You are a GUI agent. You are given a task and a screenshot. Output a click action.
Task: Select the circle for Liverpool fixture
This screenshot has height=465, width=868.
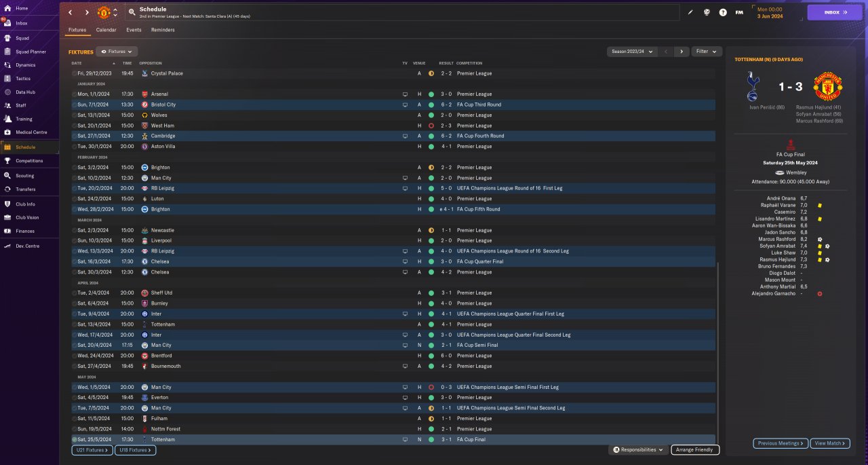(74, 240)
